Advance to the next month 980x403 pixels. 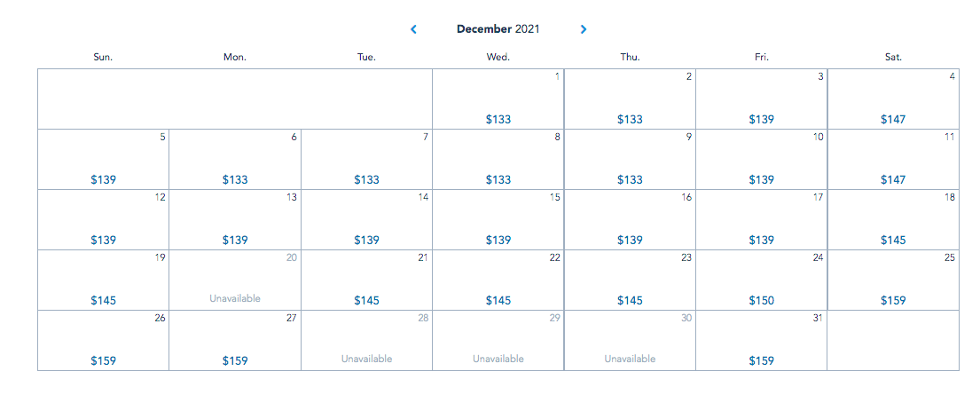[x=583, y=29]
